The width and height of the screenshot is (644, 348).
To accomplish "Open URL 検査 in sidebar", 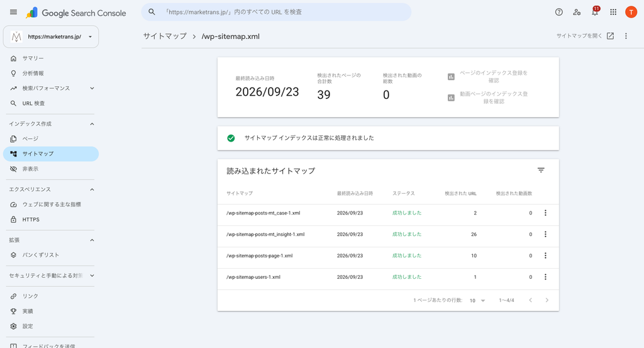I will (x=51, y=103).
